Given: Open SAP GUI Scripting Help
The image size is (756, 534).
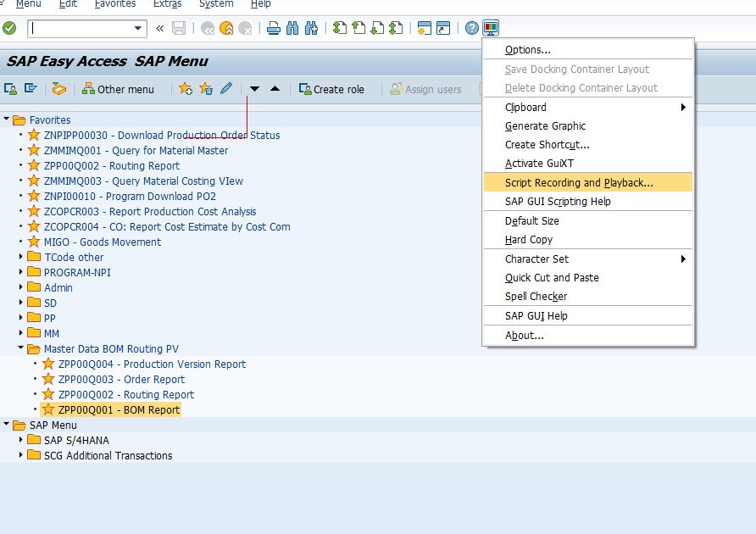Looking at the screenshot, I should pos(587,201).
